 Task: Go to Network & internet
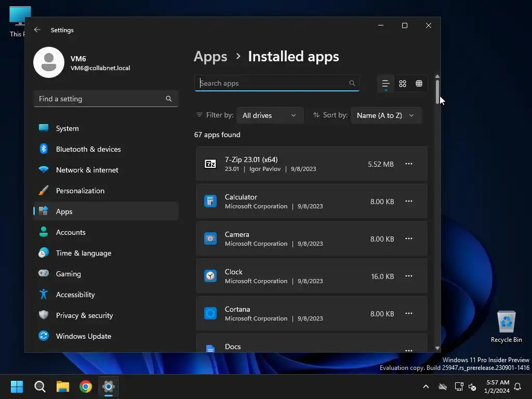106,170
